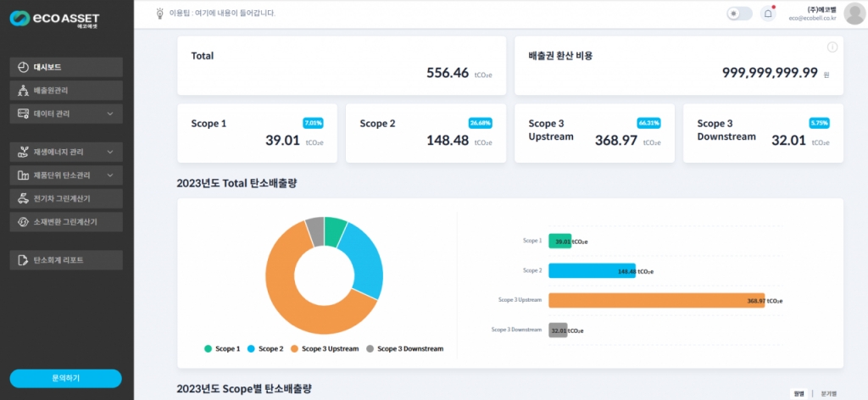Click the 66.31% badge on Scope 3 Upstream
Image resolution: width=868 pixels, height=400 pixels.
(x=648, y=123)
